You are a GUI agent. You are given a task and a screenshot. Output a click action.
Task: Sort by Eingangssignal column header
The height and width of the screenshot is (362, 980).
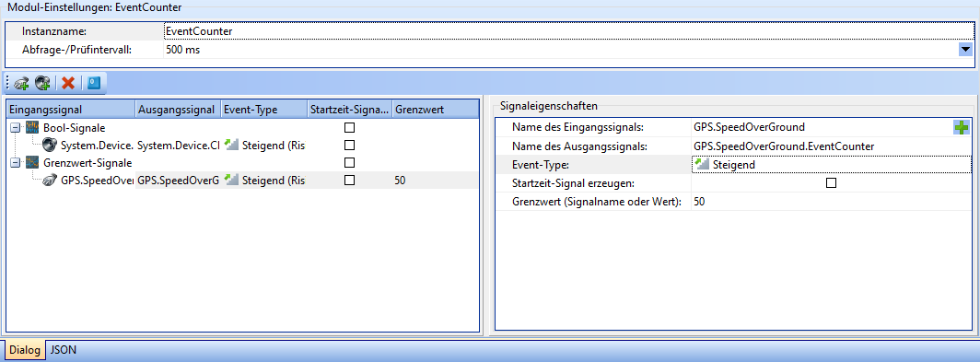71,110
